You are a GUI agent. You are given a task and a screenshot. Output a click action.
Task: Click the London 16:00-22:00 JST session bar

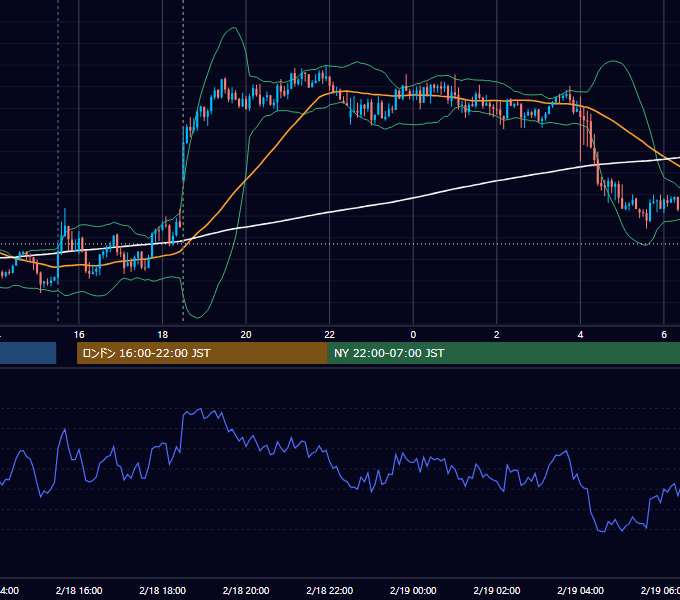(x=202, y=353)
